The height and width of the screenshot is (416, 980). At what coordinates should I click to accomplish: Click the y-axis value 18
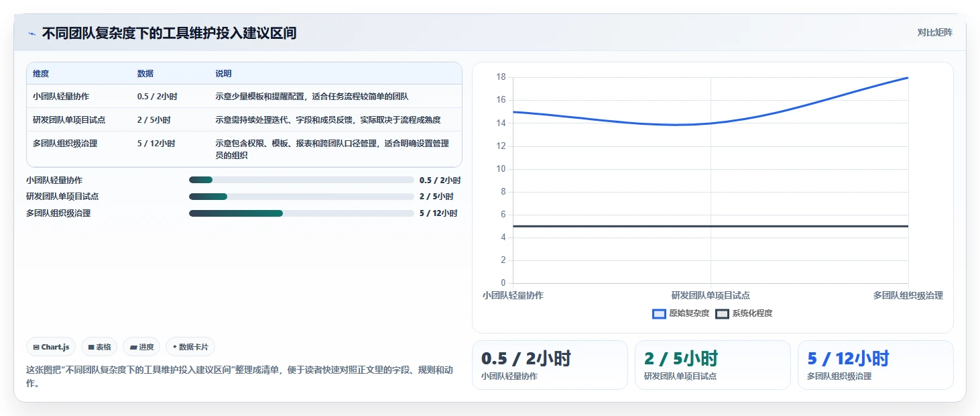pos(501,77)
